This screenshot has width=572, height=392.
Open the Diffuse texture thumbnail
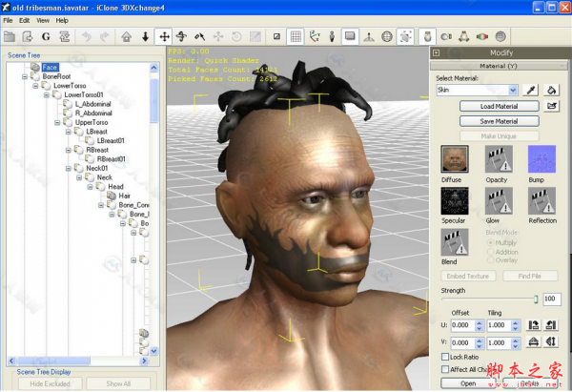pyautogui.click(x=454, y=159)
